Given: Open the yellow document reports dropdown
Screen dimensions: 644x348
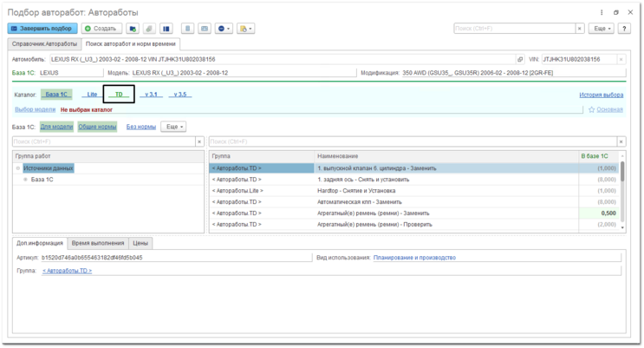Looking at the screenshot, I should tap(245, 29).
